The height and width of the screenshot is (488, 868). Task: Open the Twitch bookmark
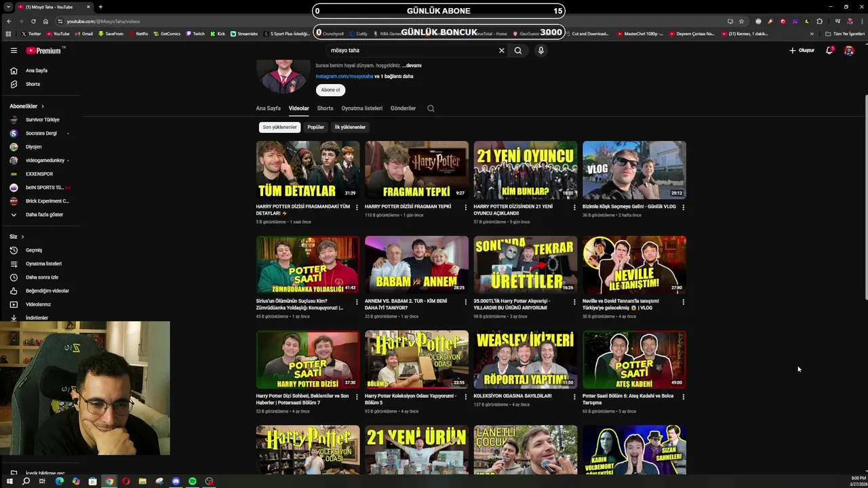pos(195,34)
